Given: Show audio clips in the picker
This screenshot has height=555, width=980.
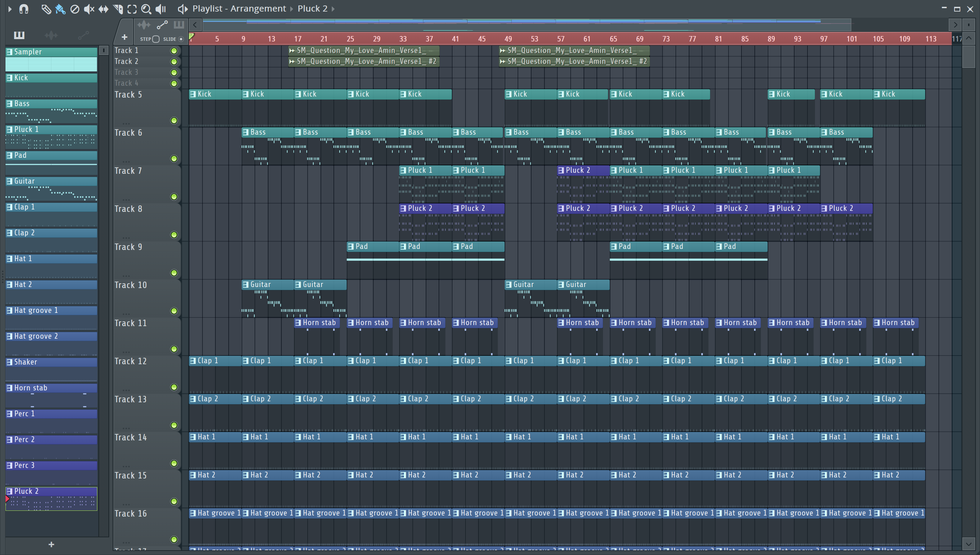Looking at the screenshot, I should pos(51,35).
